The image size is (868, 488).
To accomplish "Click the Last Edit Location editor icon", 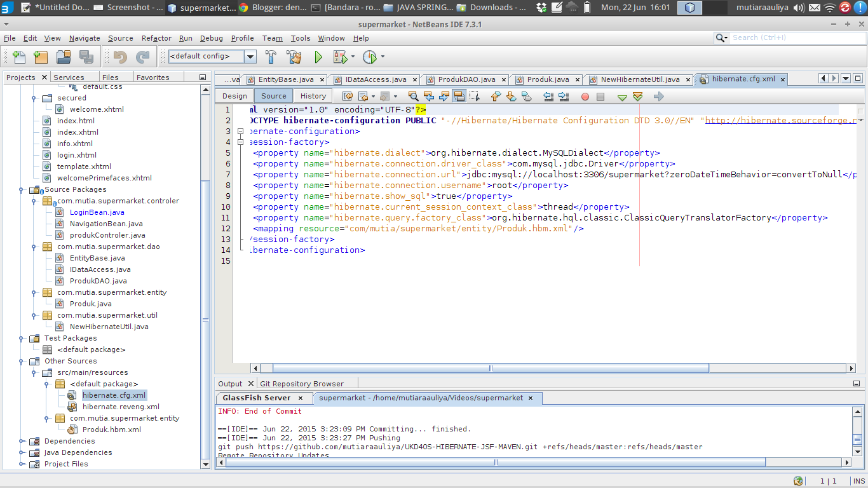I will [x=347, y=96].
